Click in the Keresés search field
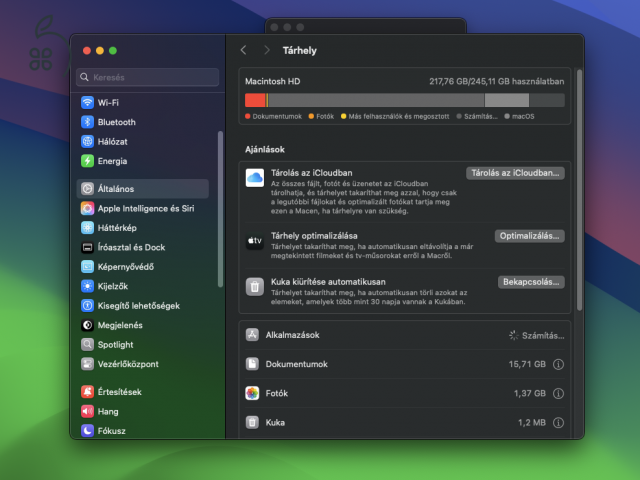This screenshot has height=480, width=640. click(150, 77)
